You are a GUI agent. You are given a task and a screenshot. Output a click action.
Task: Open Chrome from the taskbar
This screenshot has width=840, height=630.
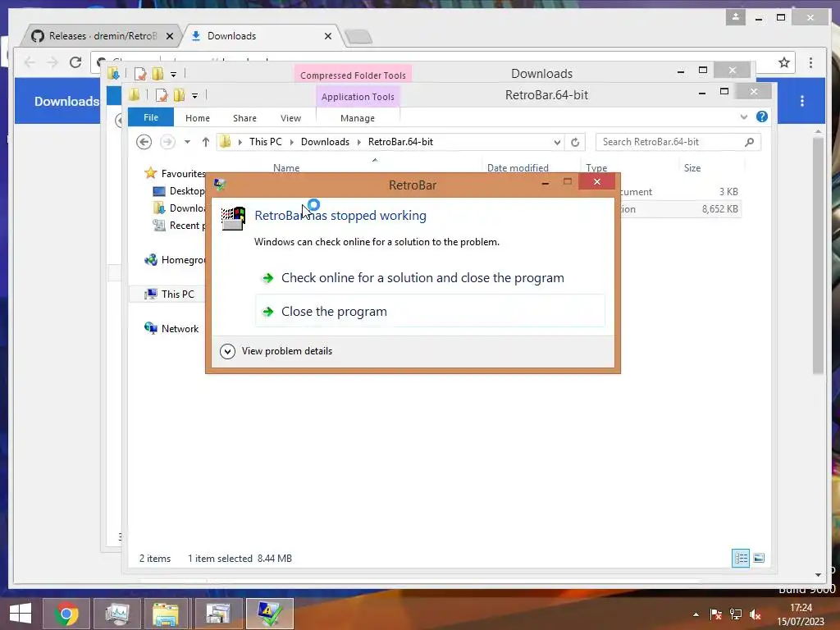click(66, 614)
